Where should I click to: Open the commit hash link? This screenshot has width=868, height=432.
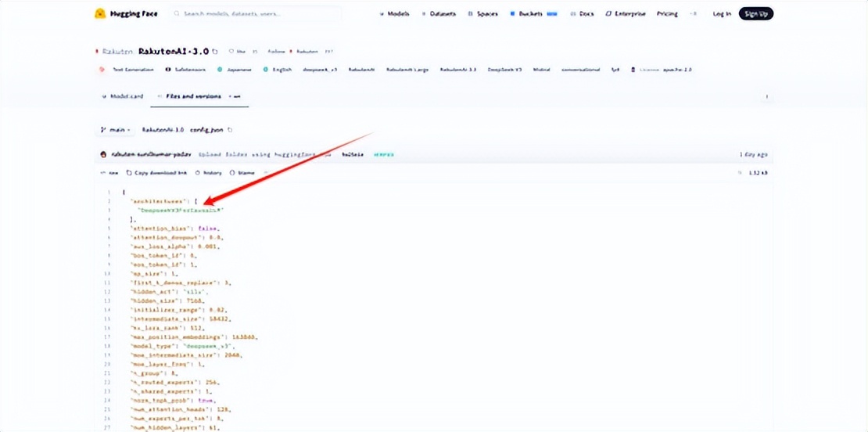353,154
